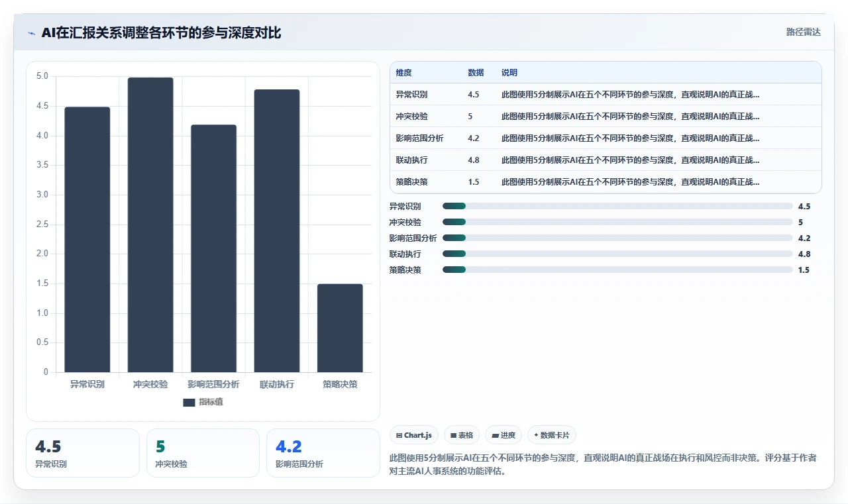Toggle the 指标值 legend swatch
Viewport: 848px width, 504px height.
[189, 402]
